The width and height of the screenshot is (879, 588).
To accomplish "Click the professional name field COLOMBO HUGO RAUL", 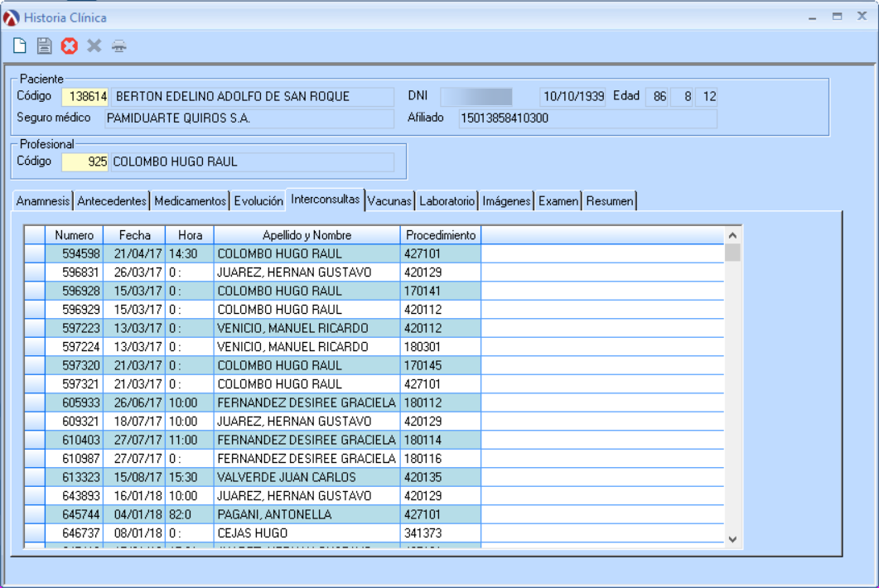I will [x=252, y=162].
